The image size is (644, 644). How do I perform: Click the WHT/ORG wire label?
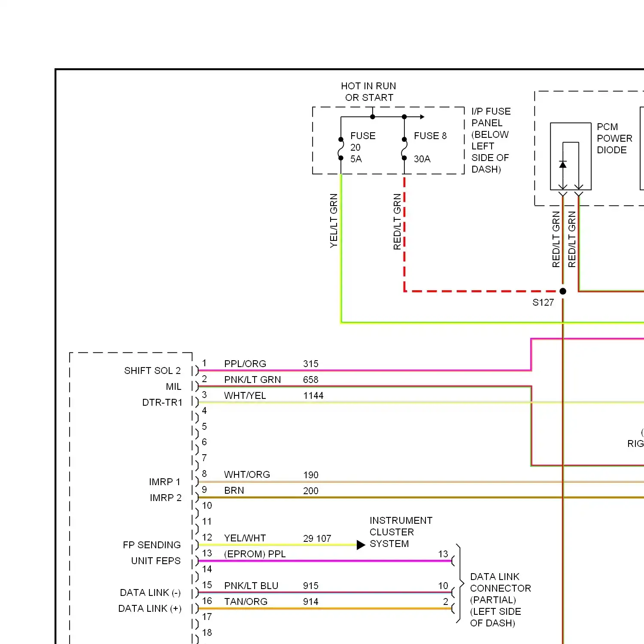247,474
